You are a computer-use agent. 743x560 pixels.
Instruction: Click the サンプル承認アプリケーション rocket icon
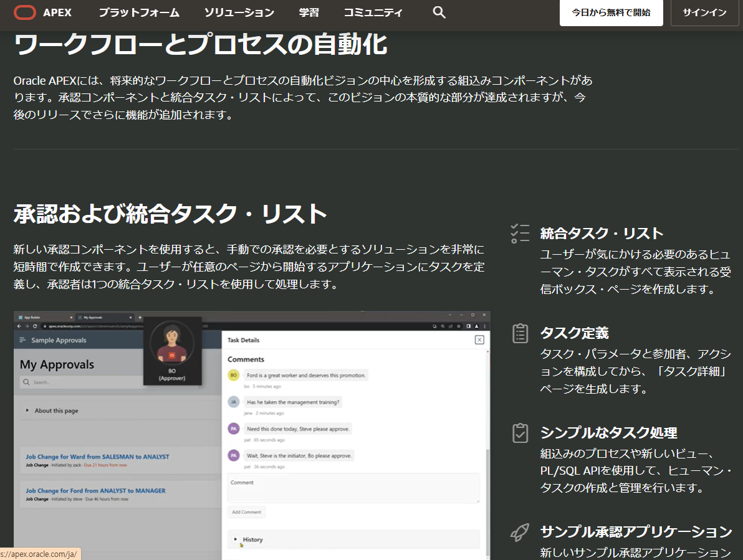click(x=520, y=532)
